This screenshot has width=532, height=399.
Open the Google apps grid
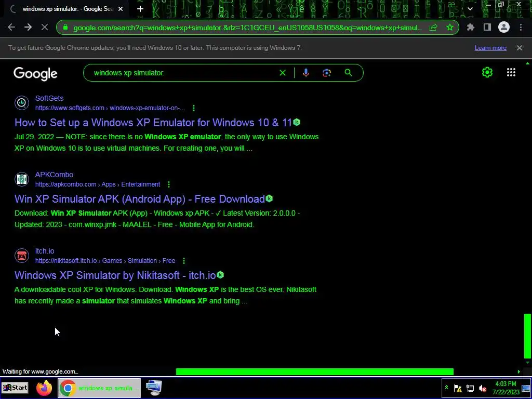coord(511,72)
